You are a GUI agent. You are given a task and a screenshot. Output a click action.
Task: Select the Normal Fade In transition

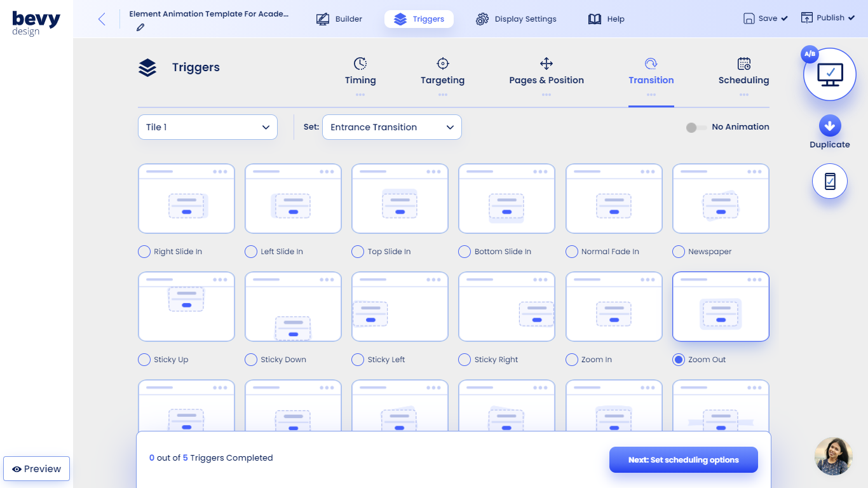tap(571, 252)
